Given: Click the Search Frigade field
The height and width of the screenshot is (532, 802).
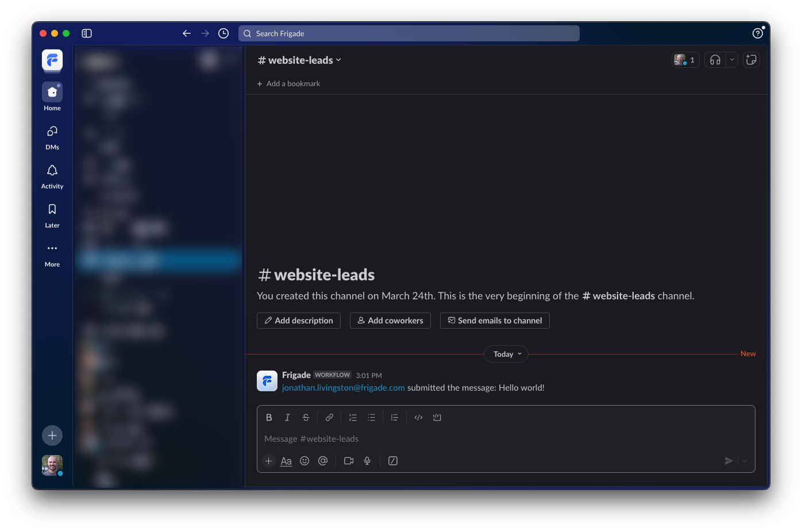Looking at the screenshot, I should [x=409, y=33].
